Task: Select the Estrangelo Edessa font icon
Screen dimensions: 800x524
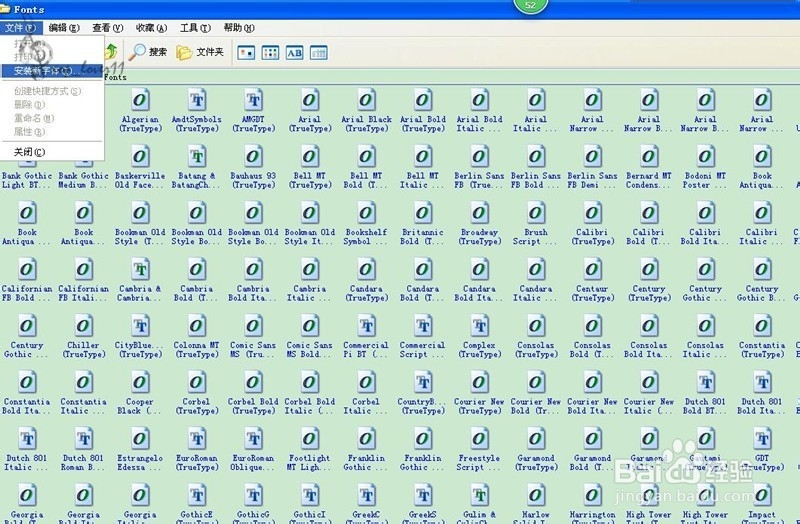Action: point(140,439)
